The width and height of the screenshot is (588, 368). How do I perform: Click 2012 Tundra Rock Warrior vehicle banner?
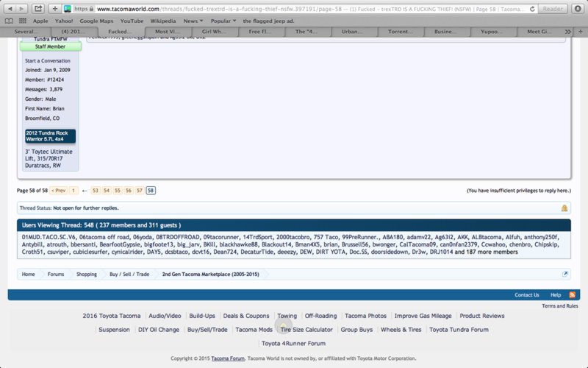pyautogui.click(x=50, y=136)
